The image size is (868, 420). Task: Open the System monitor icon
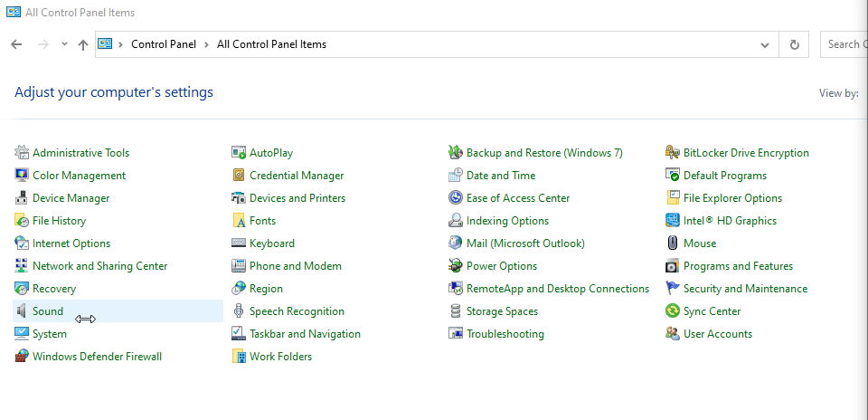pos(21,334)
